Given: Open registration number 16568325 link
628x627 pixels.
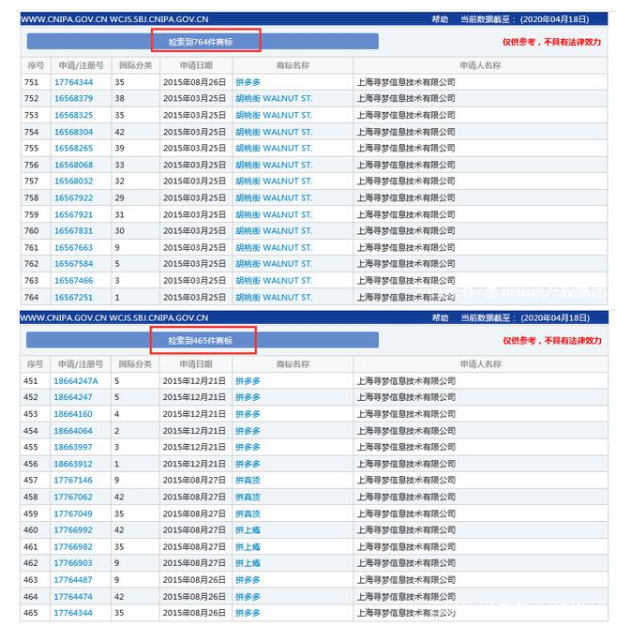Looking at the screenshot, I should [x=74, y=115].
